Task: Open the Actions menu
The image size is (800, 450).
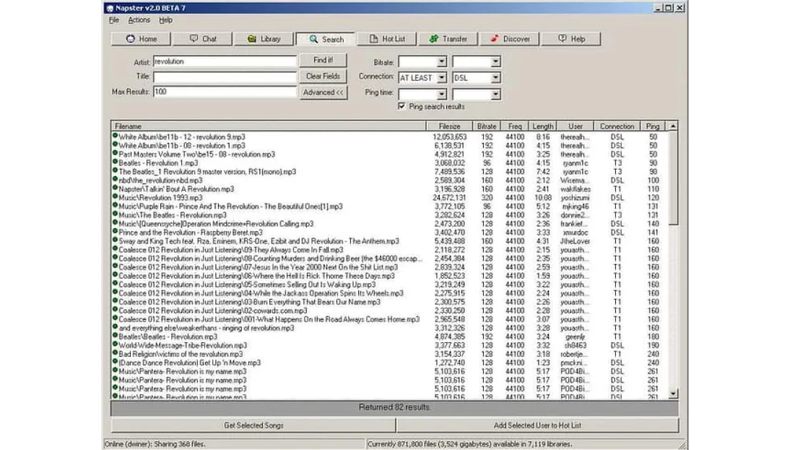Action: click(x=139, y=20)
